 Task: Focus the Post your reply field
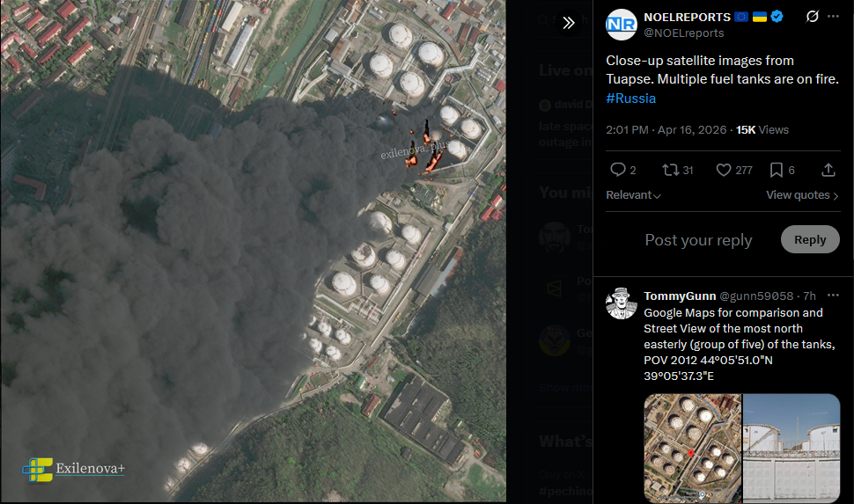[x=698, y=240]
